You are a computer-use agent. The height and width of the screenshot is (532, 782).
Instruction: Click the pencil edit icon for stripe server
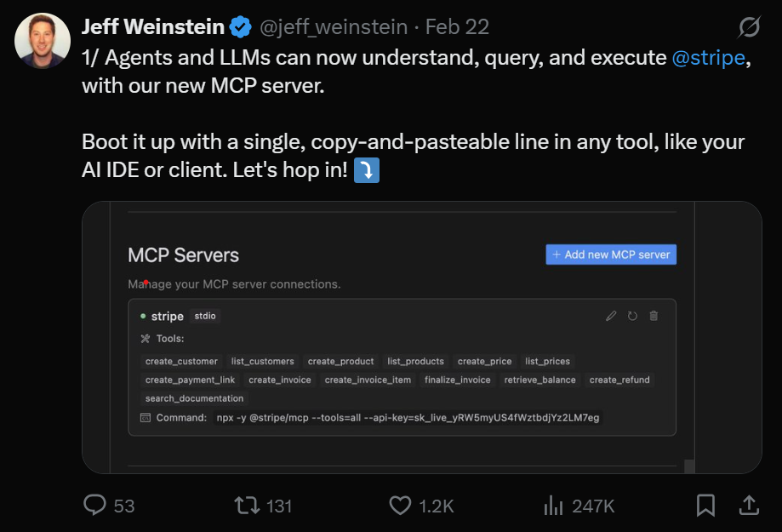(611, 316)
